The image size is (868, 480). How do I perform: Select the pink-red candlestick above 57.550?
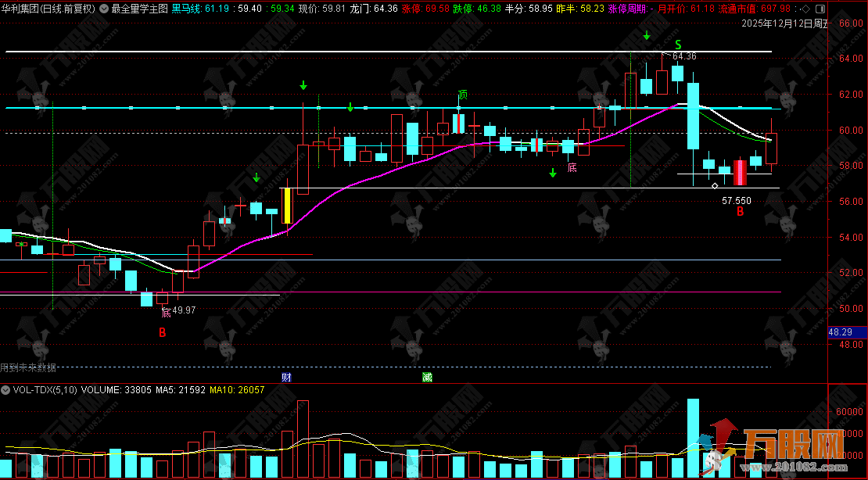740,172
